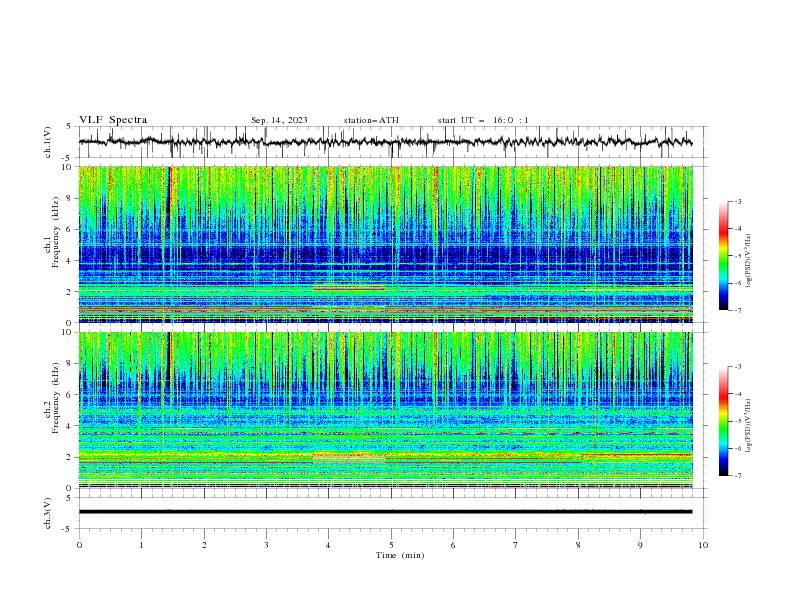Click the "station=ATH" header label
The image size is (792, 612).
371,120
